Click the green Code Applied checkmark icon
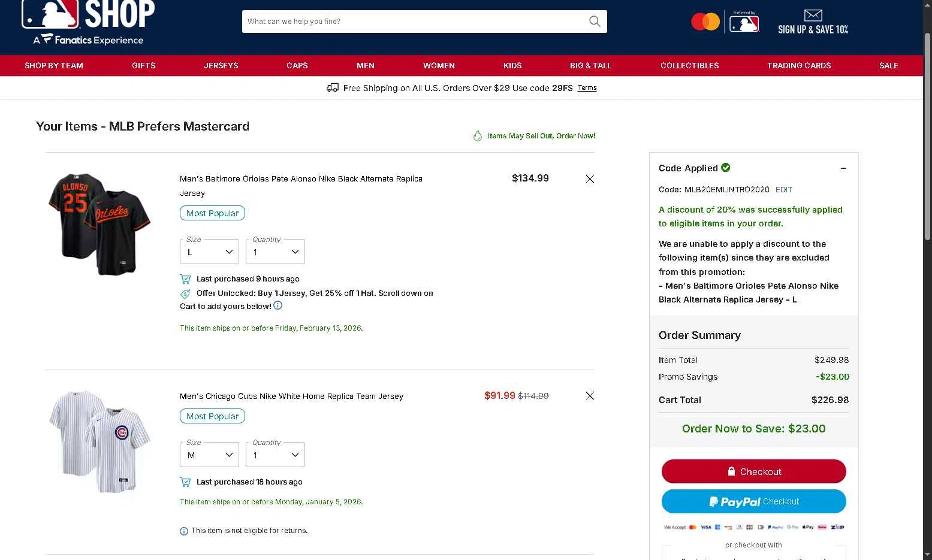Screen dimensions: 932x560 tap(726, 167)
